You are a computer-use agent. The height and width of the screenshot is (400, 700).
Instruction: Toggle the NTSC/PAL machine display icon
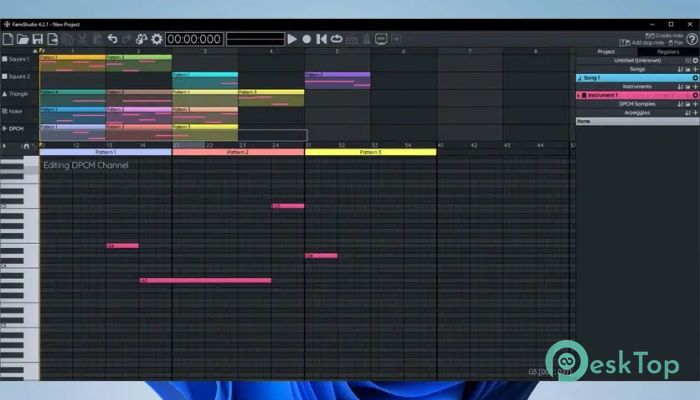click(381, 39)
